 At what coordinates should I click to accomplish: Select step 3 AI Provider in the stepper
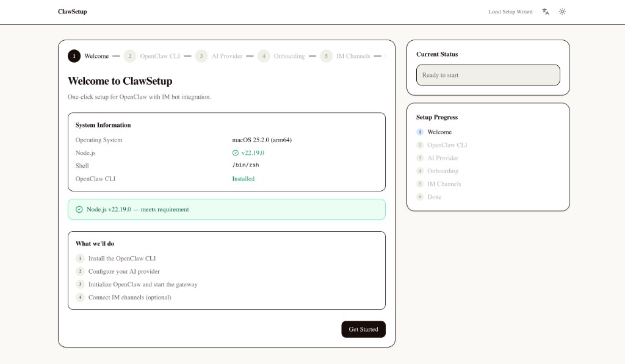219,56
